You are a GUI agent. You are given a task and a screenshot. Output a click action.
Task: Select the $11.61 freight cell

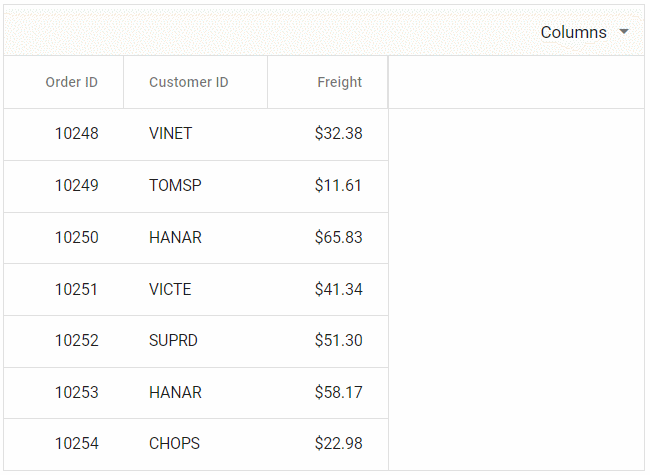[338, 186]
